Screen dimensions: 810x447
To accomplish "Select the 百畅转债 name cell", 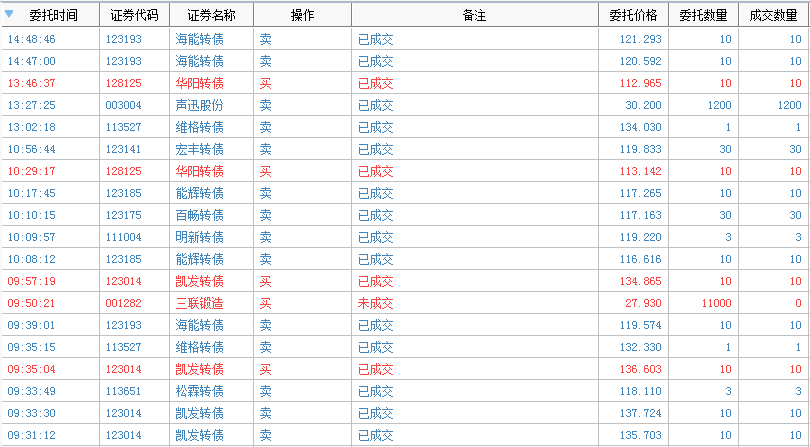I will pos(199,215).
